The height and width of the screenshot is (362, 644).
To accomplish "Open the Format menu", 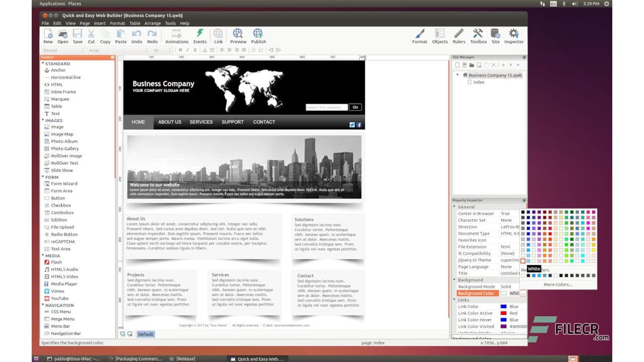I will pyautogui.click(x=117, y=23).
